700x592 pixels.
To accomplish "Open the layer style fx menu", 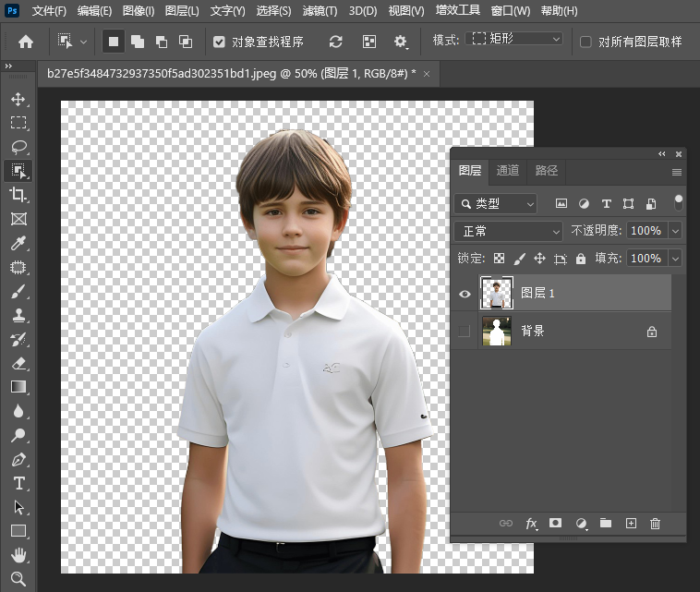I will point(531,524).
